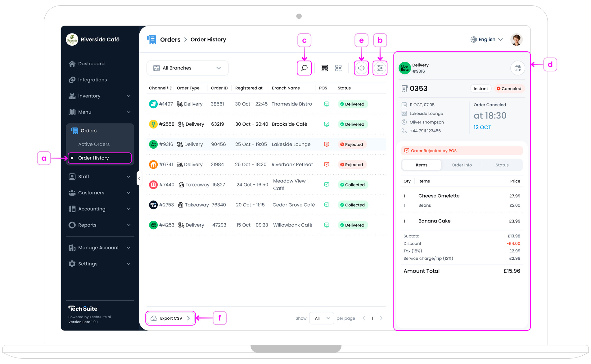The width and height of the screenshot is (591, 364).
Task: Open the Show per page dropdown
Action: point(321,318)
